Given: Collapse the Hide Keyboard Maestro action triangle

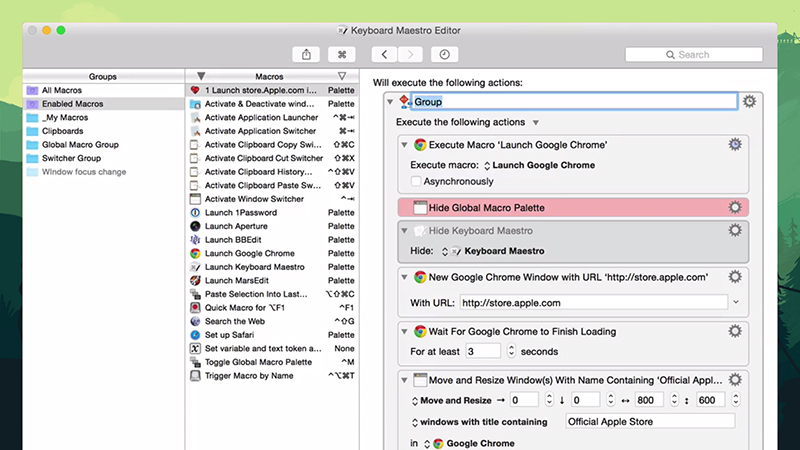Looking at the screenshot, I should point(405,231).
